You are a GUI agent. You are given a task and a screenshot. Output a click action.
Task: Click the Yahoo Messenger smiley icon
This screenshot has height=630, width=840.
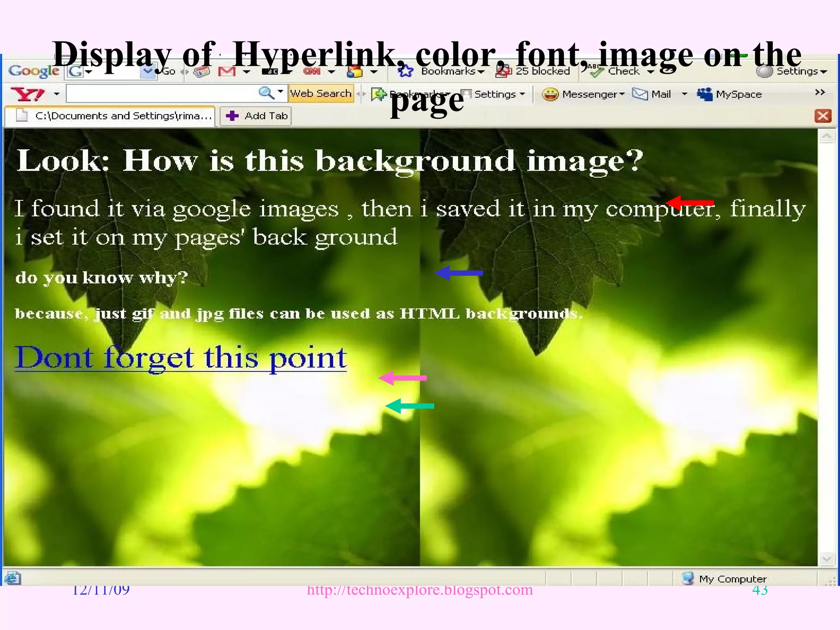pyautogui.click(x=550, y=94)
